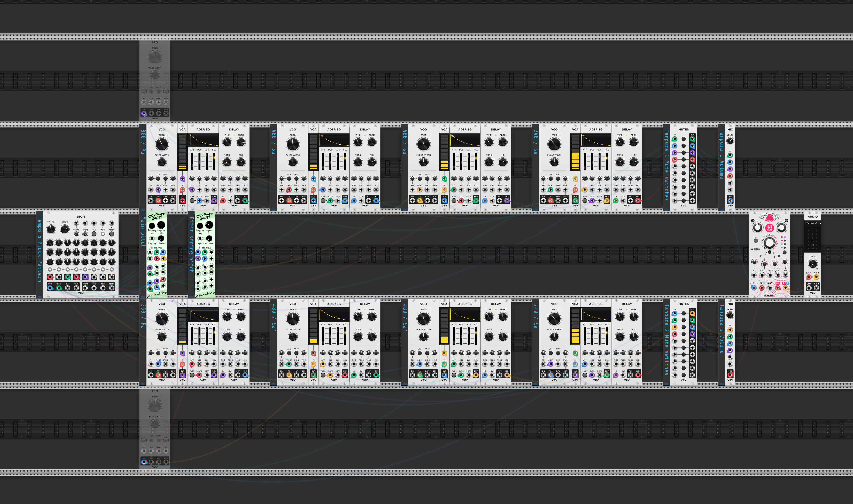Screen dimensions: 853x504
Task: Click the CV 2 output jack on SEQ 3
Action: tap(59, 288)
